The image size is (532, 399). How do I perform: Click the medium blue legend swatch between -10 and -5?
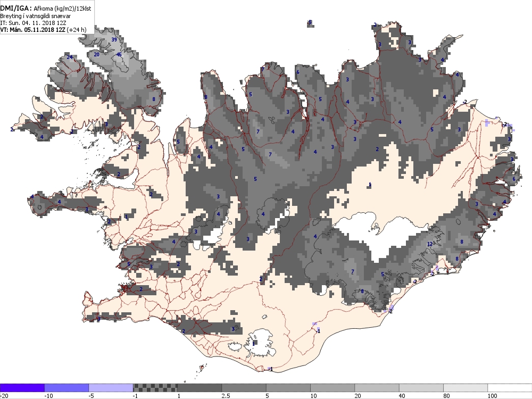click(x=66, y=388)
